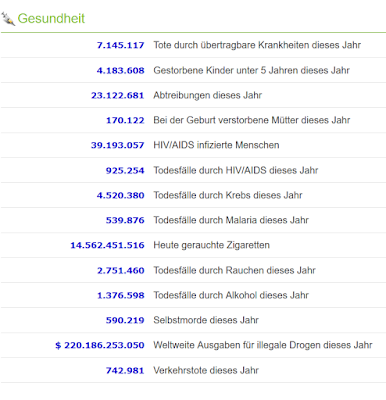Click counter value 23.122.681
This screenshot has width=386, height=400.
pos(118,95)
